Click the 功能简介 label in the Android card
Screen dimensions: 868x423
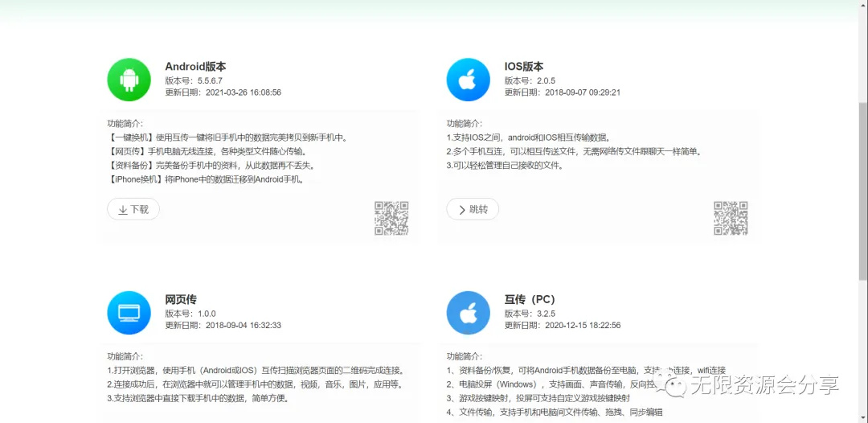[x=125, y=124]
